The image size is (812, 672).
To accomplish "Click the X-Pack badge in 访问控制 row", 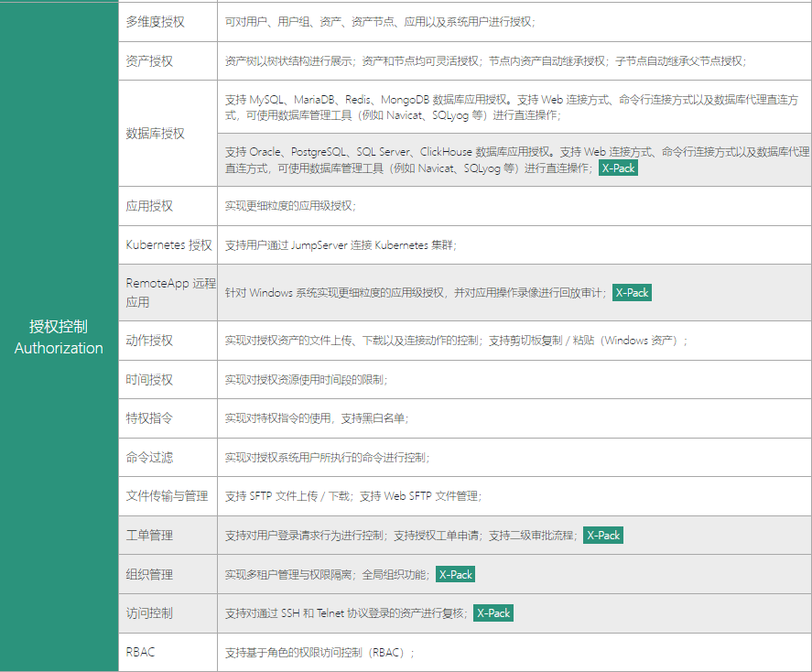I will (493, 613).
